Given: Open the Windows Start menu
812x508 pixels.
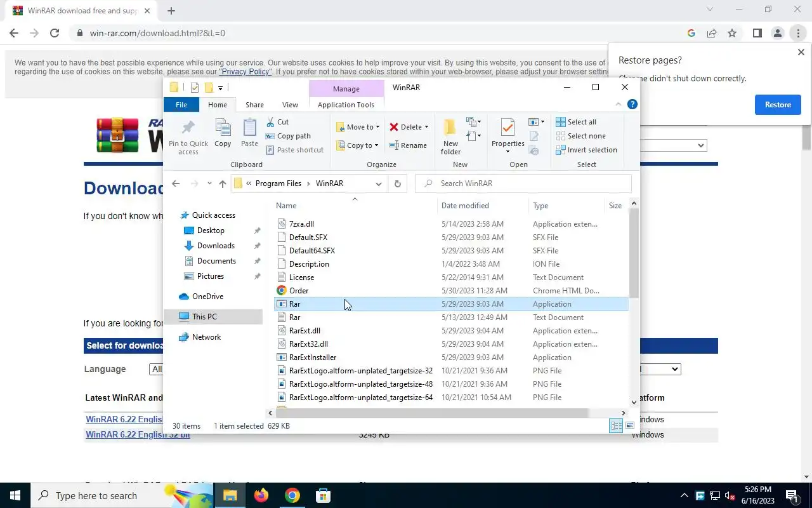Looking at the screenshot, I should [15, 495].
